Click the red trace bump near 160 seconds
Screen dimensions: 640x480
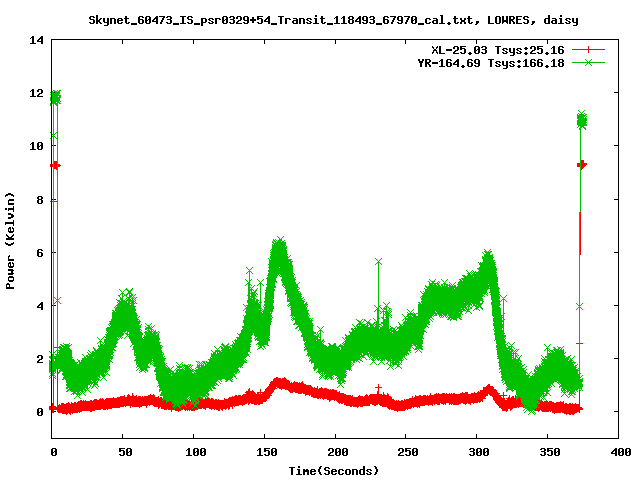click(280, 383)
